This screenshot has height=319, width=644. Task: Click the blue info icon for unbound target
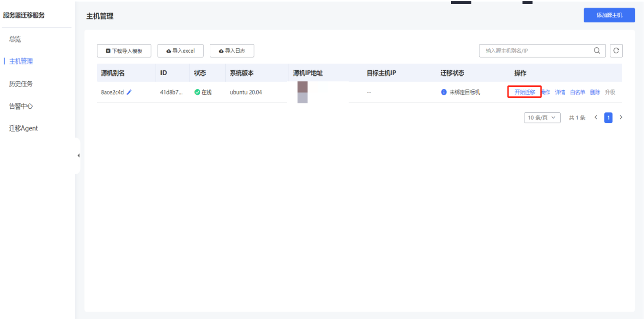click(444, 92)
